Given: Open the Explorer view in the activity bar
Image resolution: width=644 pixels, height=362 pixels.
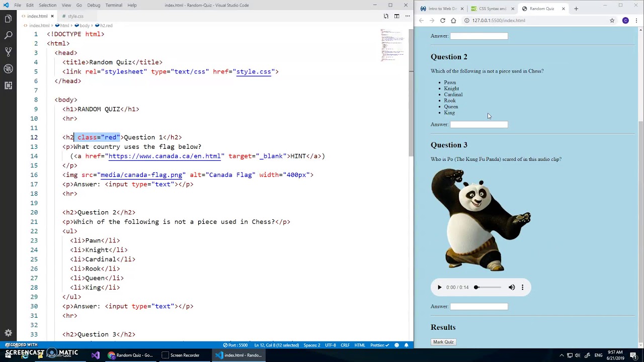Looking at the screenshot, I should [8, 19].
